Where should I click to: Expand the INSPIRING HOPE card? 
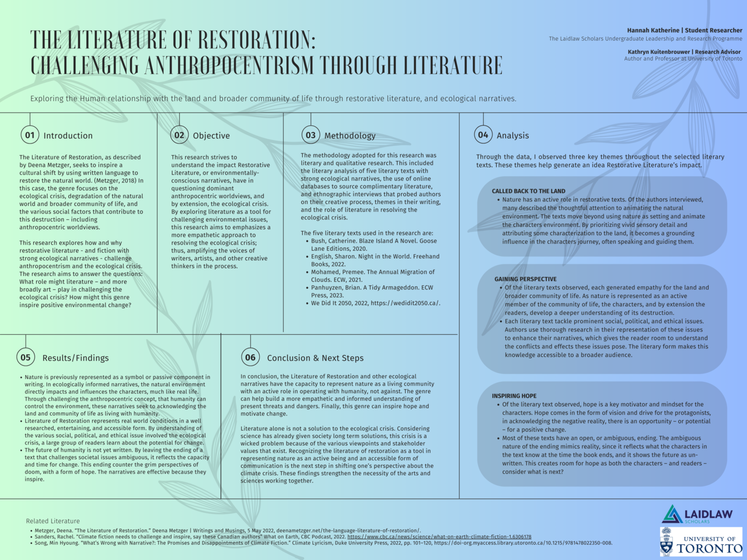coord(601,435)
